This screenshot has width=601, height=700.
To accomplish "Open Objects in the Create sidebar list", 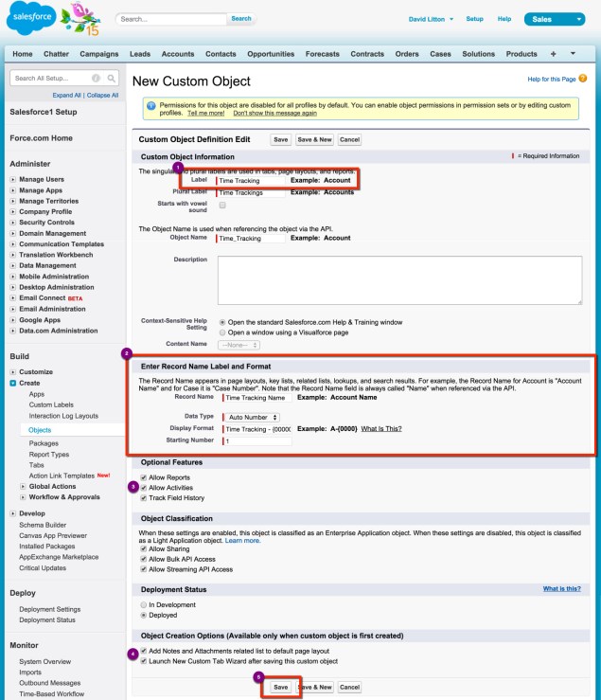I will click(x=40, y=430).
